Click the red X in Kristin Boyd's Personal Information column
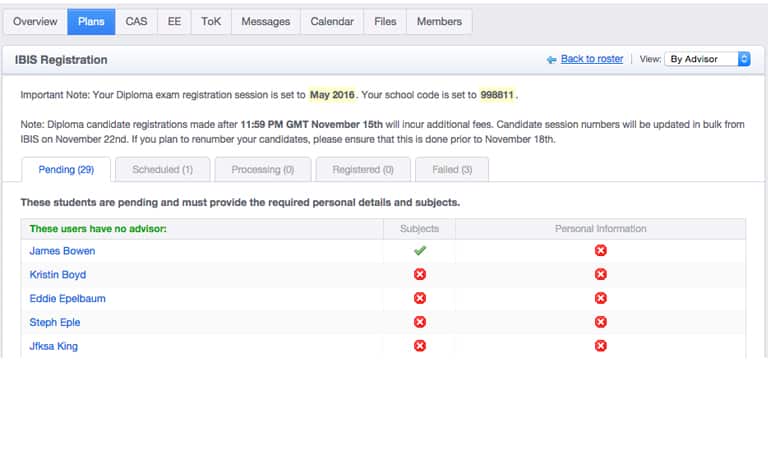Screen dimensions: 768x461 point(600,274)
